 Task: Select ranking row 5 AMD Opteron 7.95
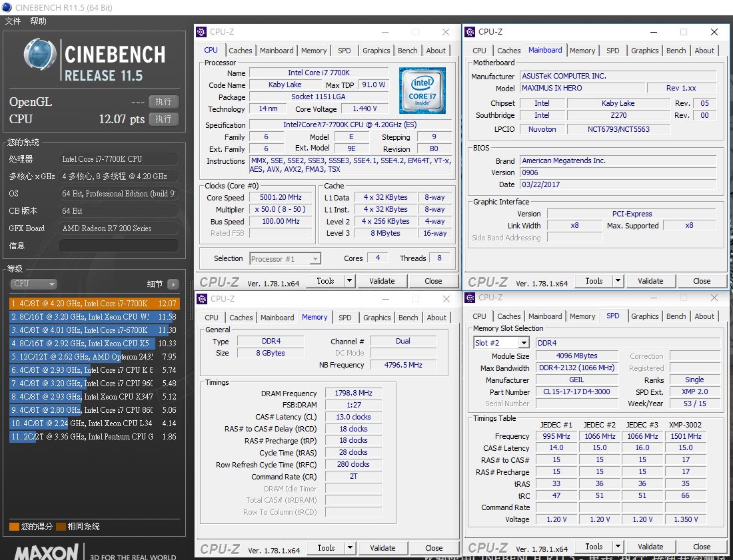[95, 357]
